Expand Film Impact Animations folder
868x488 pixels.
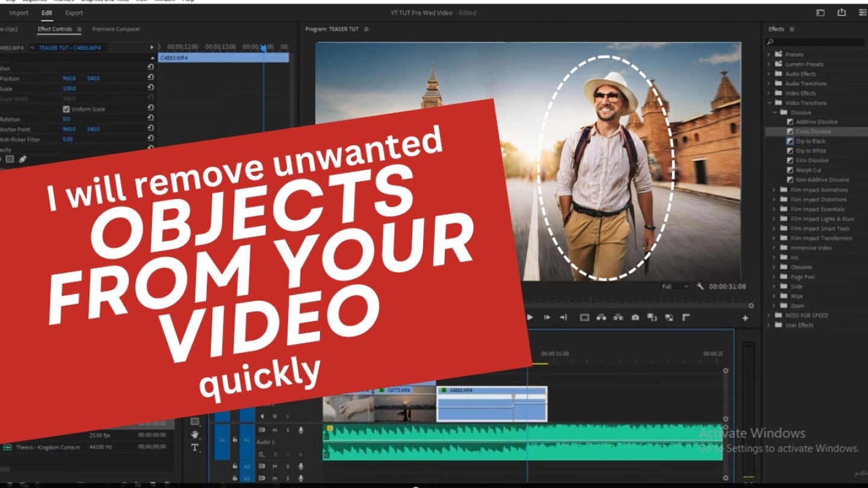point(775,190)
